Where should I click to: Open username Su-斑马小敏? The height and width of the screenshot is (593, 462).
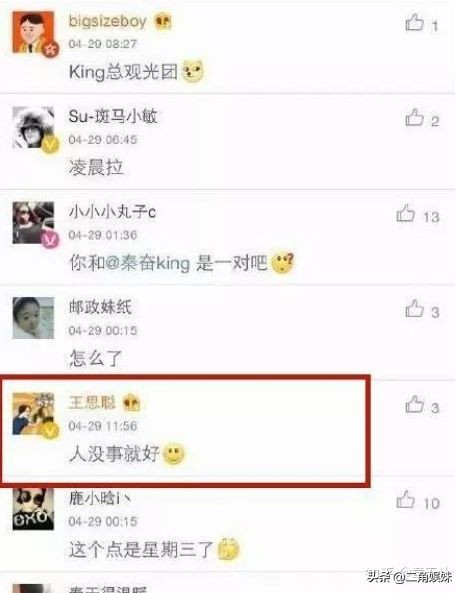point(113,116)
